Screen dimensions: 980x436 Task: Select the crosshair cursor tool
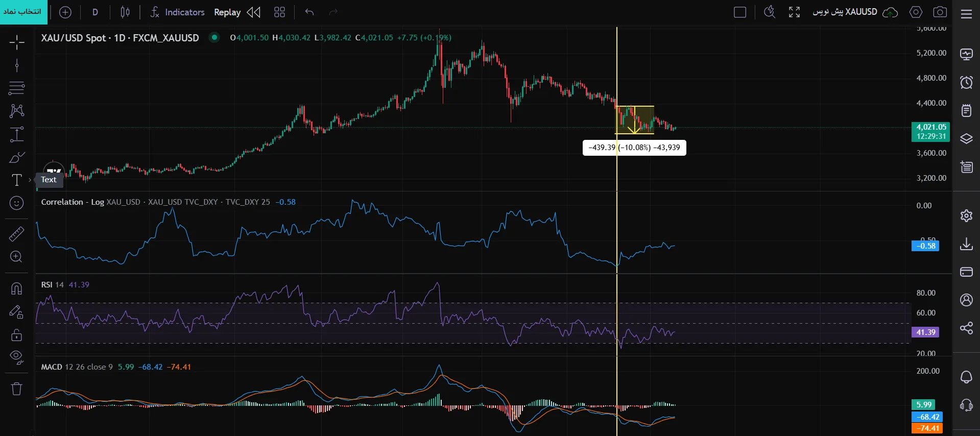[x=17, y=42]
